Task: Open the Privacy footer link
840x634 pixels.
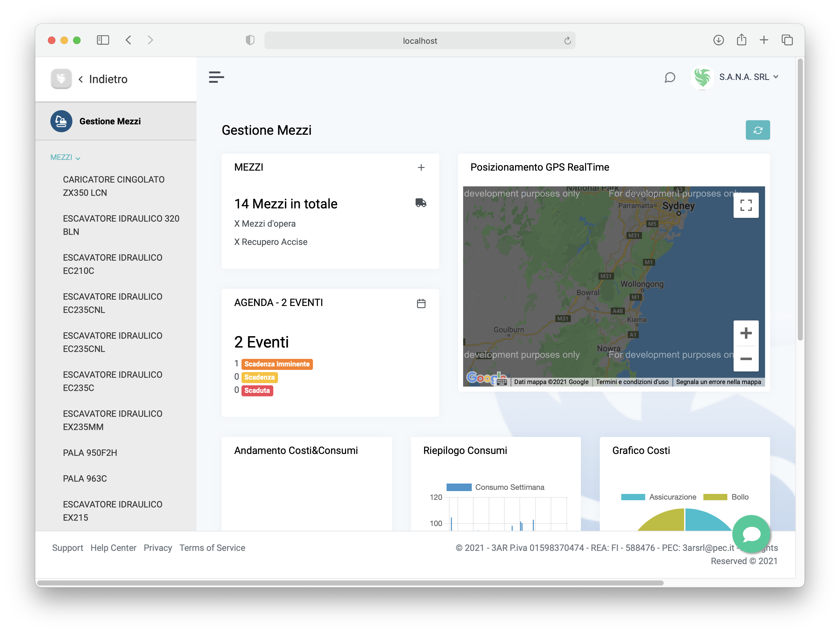Action: coord(158,548)
